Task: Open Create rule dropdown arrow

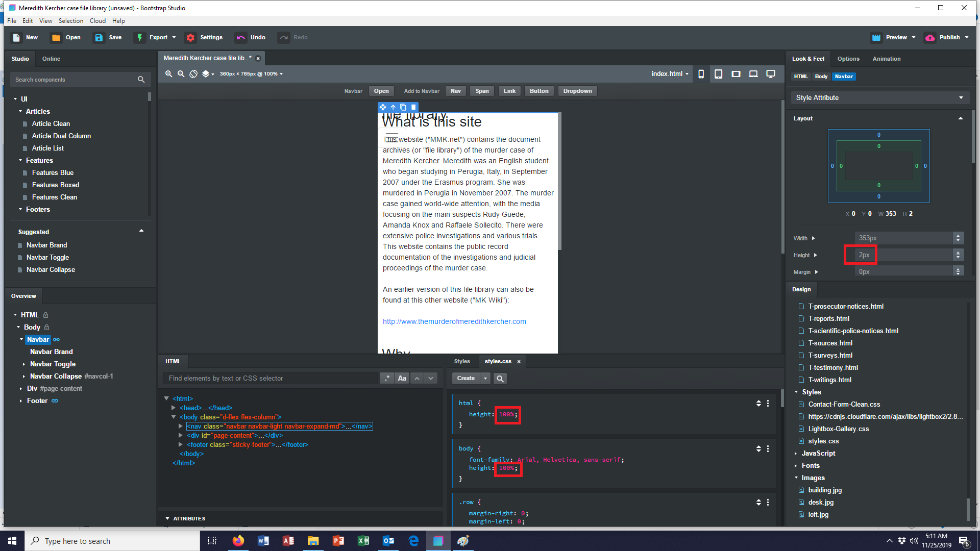Action: point(485,378)
